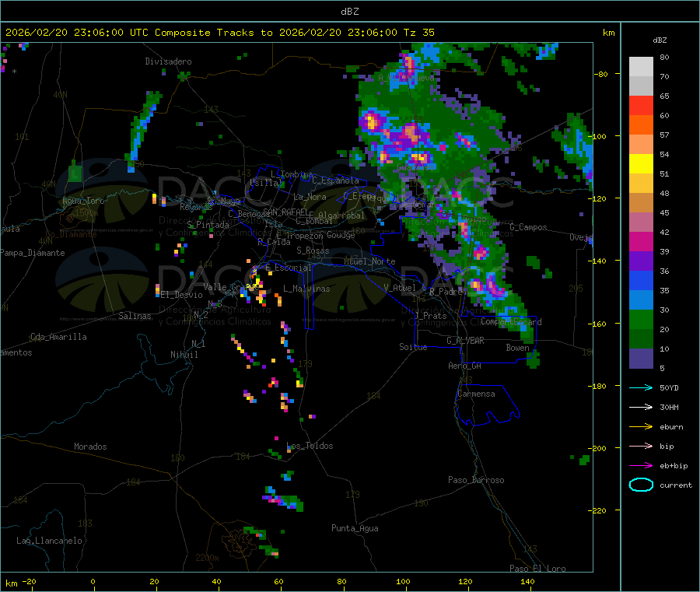Click the magenta eb+bip arrow legend icon
This screenshot has width=700, height=592.
point(641,465)
